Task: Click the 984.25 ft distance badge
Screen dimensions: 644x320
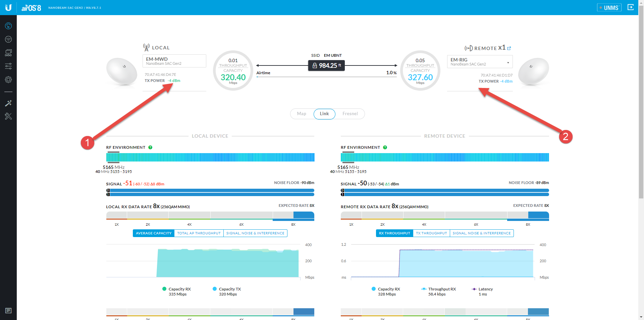Action: point(326,65)
